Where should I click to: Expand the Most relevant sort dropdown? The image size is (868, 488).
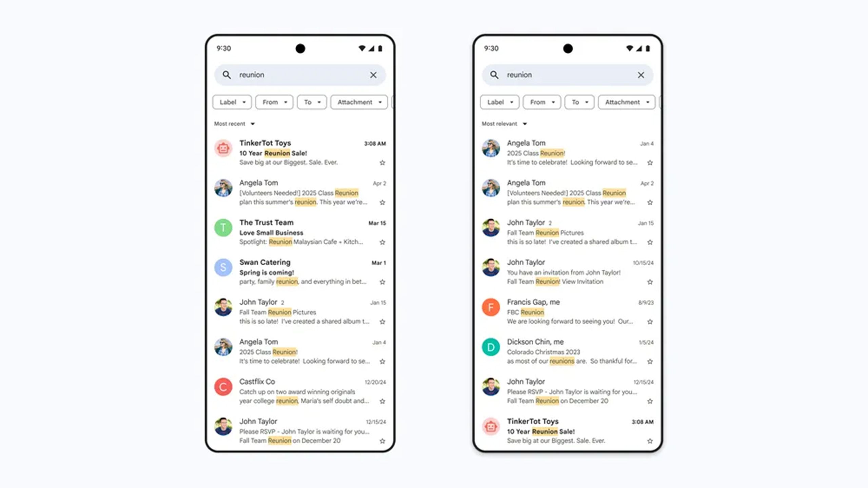pos(504,123)
